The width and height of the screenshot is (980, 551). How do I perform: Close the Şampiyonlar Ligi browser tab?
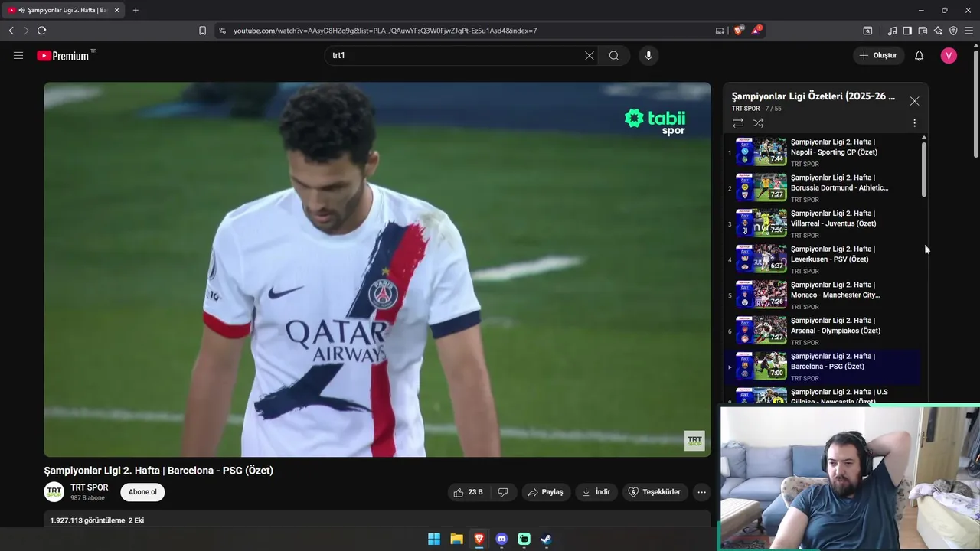click(x=117, y=10)
